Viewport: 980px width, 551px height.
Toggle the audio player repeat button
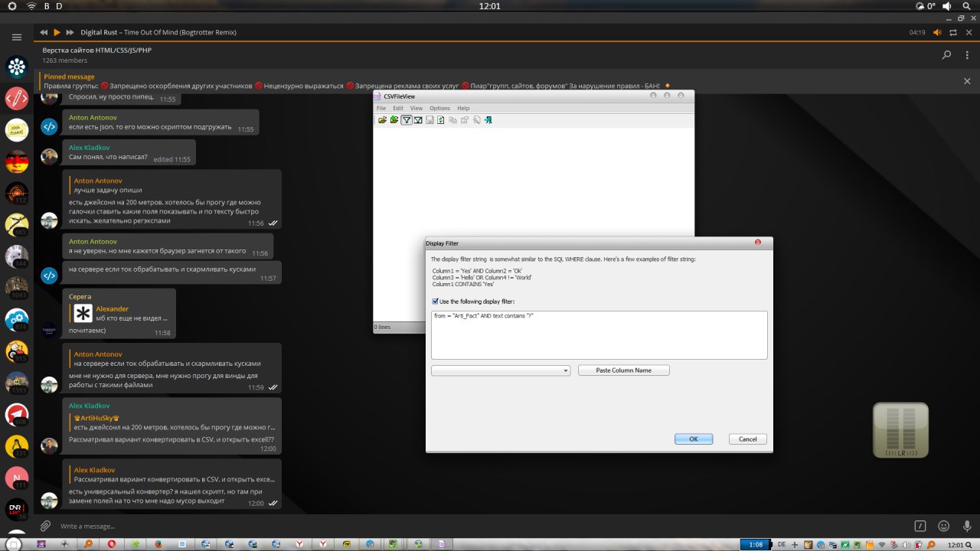953,32
